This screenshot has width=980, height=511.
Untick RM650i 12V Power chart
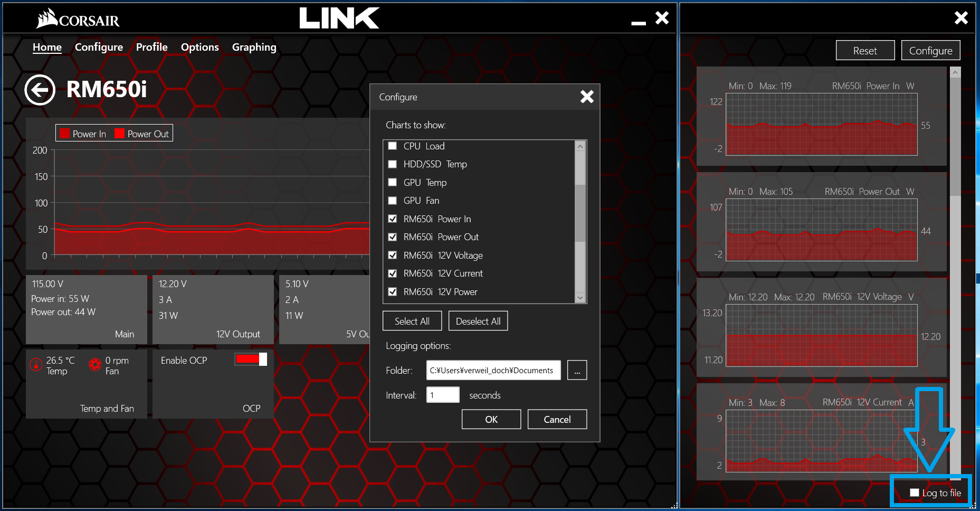(x=392, y=291)
